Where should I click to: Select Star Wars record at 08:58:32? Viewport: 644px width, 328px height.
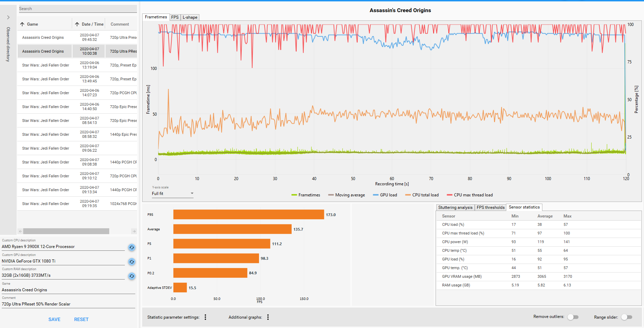(x=77, y=134)
